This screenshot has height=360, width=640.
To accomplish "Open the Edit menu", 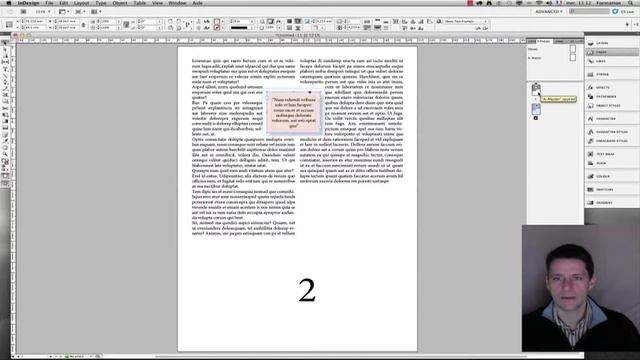I will click(x=63, y=3).
